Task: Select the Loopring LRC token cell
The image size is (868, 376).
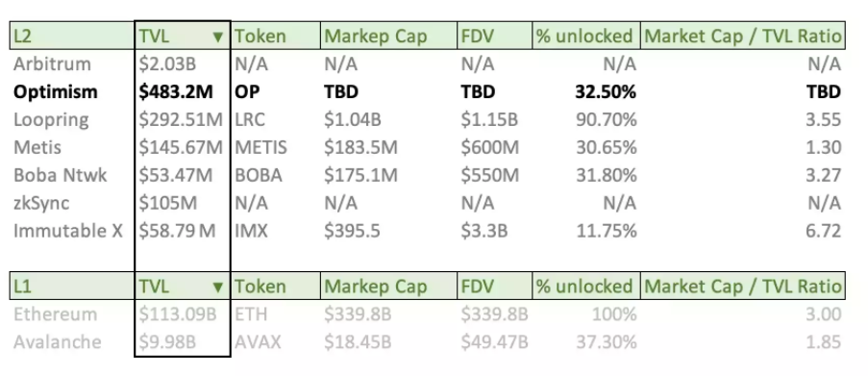Action: pyautogui.click(x=276, y=119)
